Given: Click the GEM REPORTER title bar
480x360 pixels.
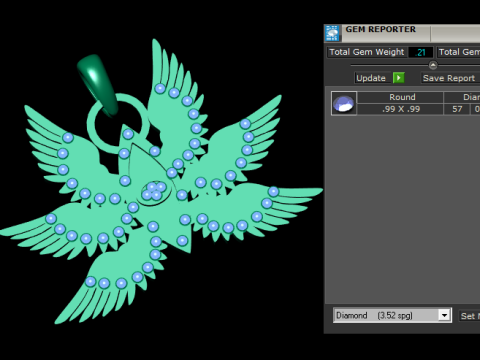Looking at the screenshot, I should coord(402,33).
